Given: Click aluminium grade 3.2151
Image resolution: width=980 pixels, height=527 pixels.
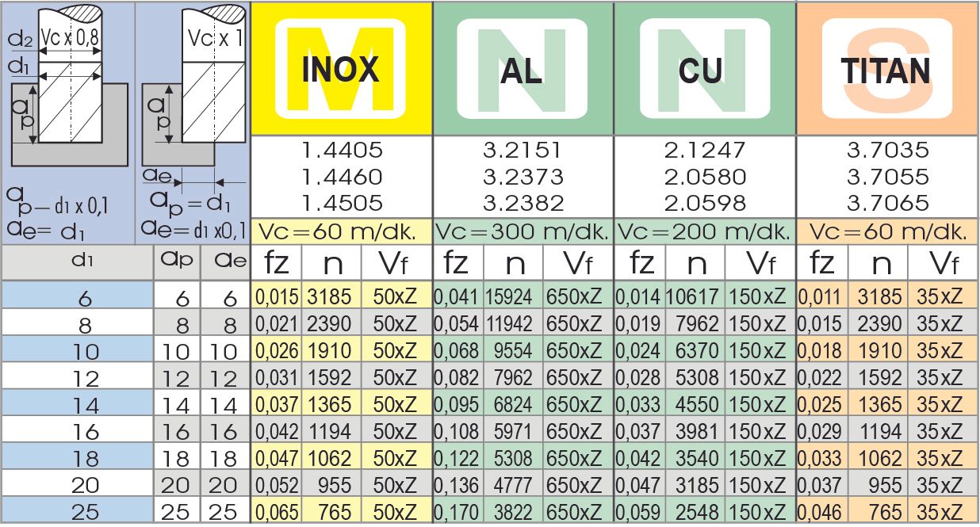Looking at the screenshot, I should [523, 150].
